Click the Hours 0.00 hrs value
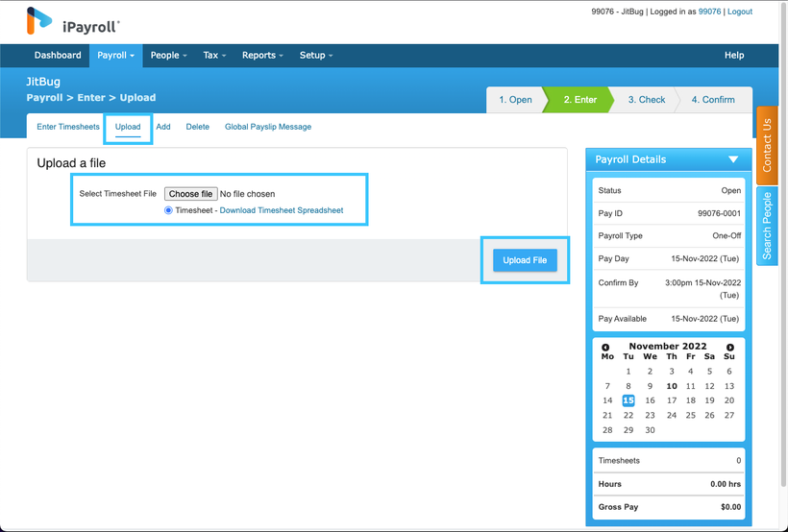 point(726,484)
